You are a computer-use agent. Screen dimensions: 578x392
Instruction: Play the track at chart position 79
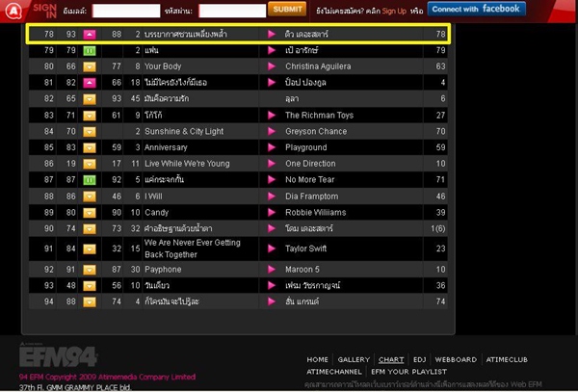coord(272,50)
